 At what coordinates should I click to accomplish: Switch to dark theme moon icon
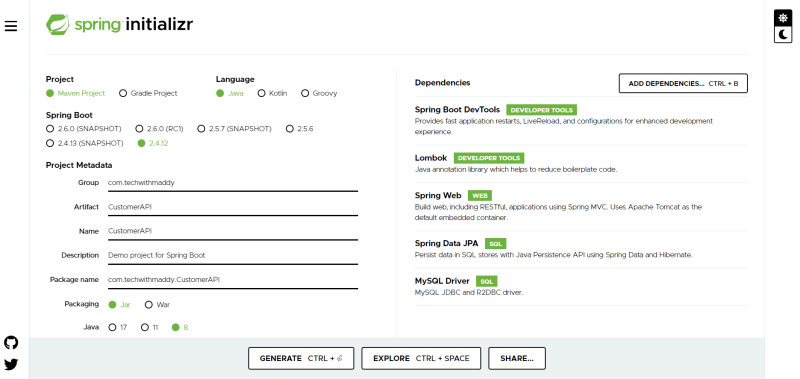783,34
